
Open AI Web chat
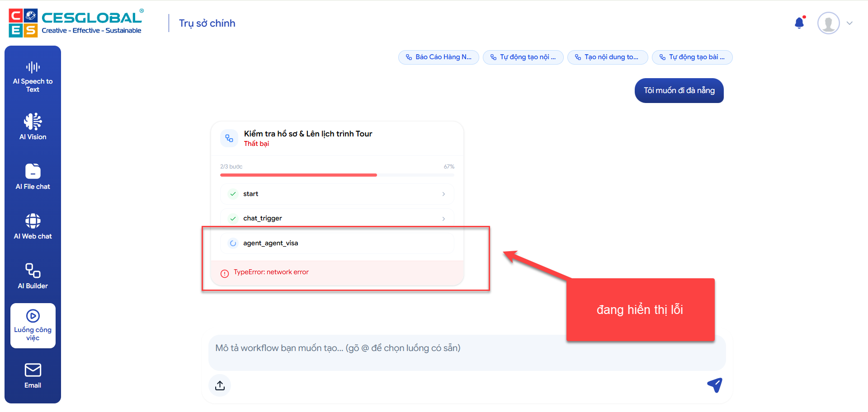33,226
